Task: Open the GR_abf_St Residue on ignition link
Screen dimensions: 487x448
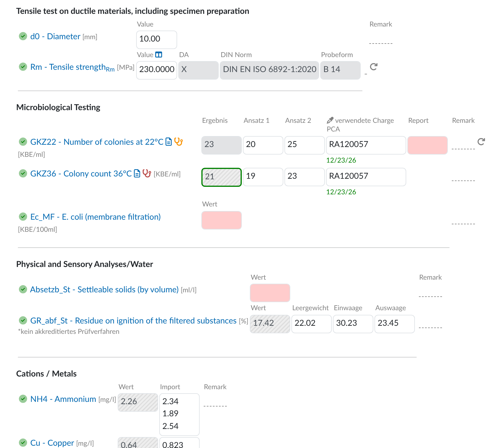Action: point(133,321)
